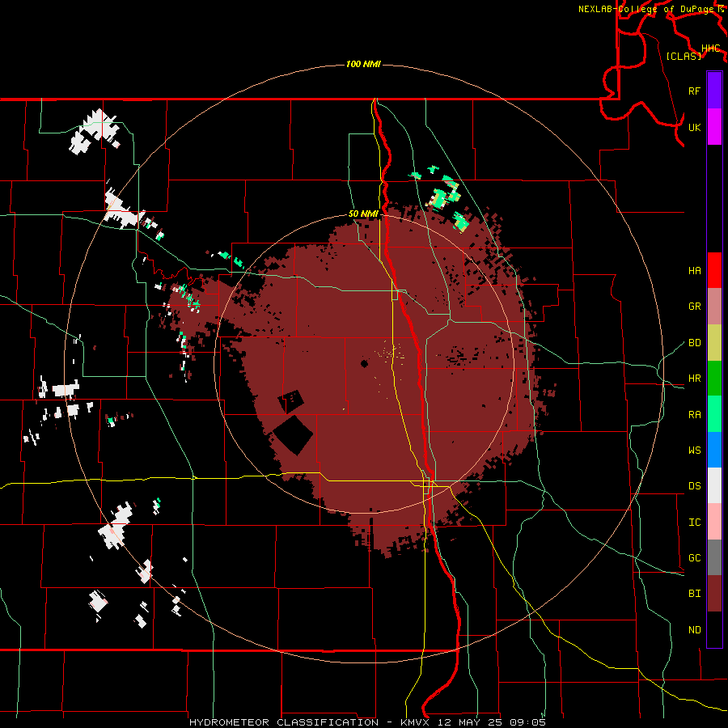Click the red HA legend color swatch
728x728 pixels.
(714, 270)
